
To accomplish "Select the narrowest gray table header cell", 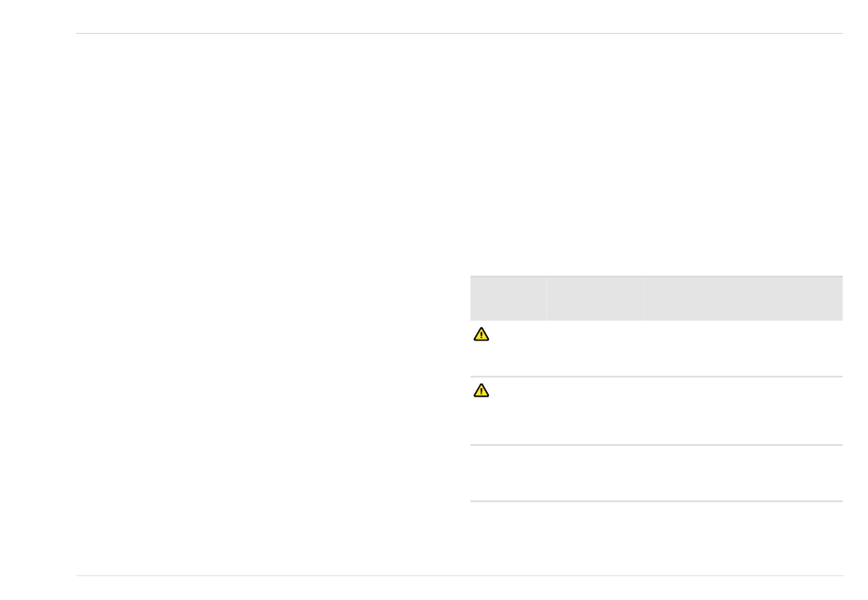I will pos(508,299).
